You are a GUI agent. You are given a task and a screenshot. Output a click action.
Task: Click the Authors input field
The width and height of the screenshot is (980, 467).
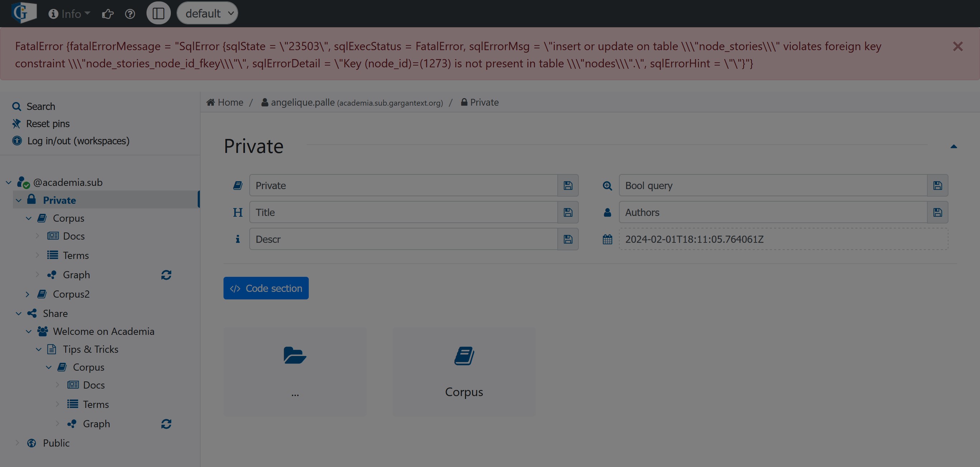coord(773,212)
